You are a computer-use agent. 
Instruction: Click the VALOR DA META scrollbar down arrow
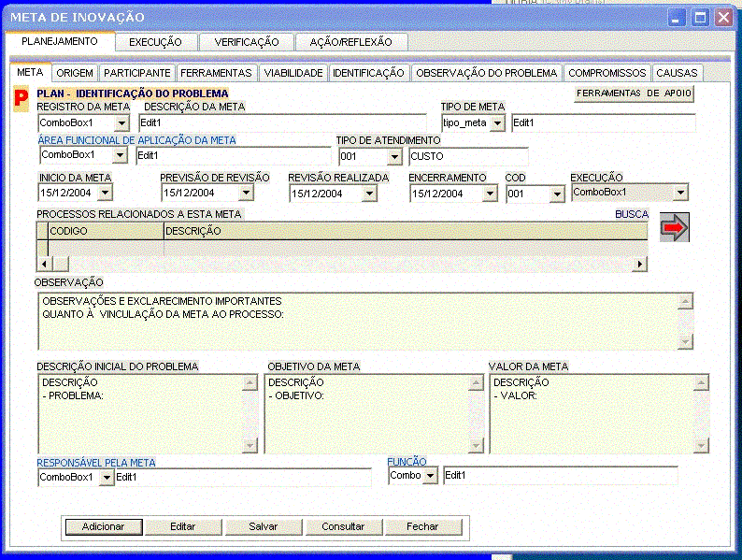coord(701,445)
